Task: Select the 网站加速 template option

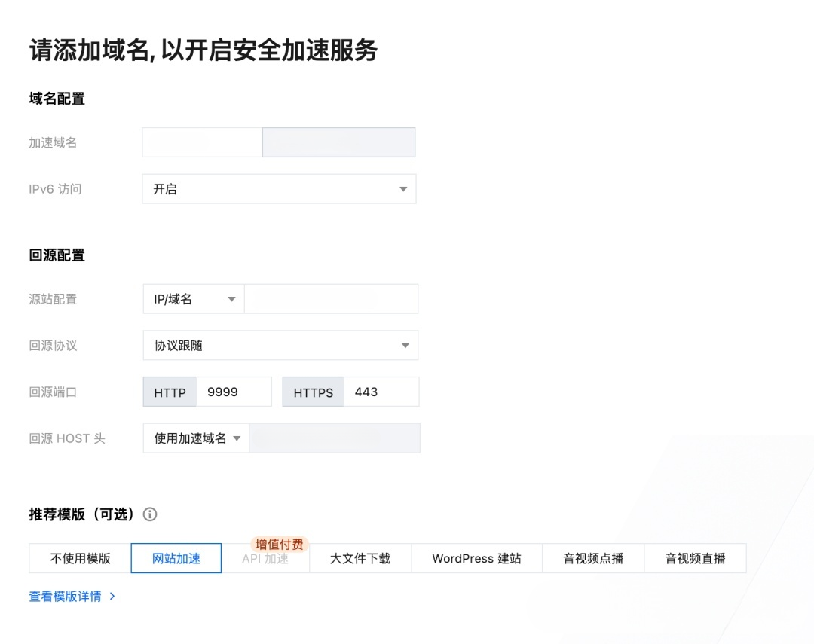Action: (x=176, y=558)
